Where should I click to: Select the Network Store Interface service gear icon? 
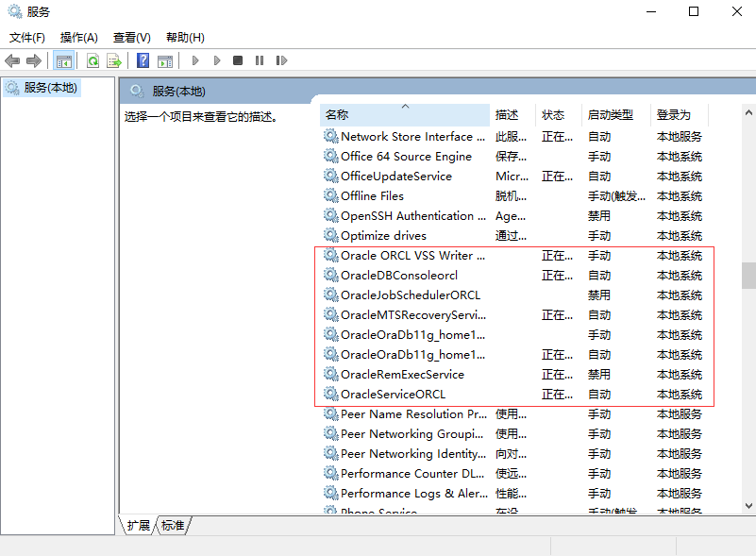pyautogui.click(x=330, y=136)
